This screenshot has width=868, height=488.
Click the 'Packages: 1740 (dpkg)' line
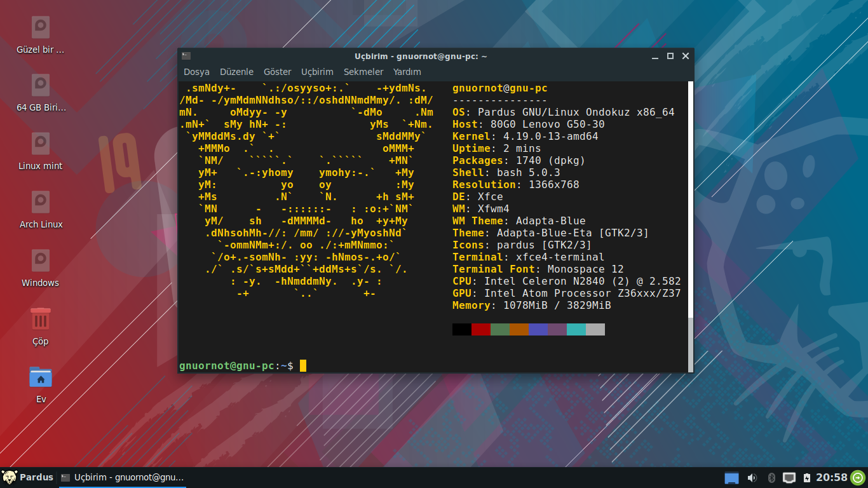[519, 161]
